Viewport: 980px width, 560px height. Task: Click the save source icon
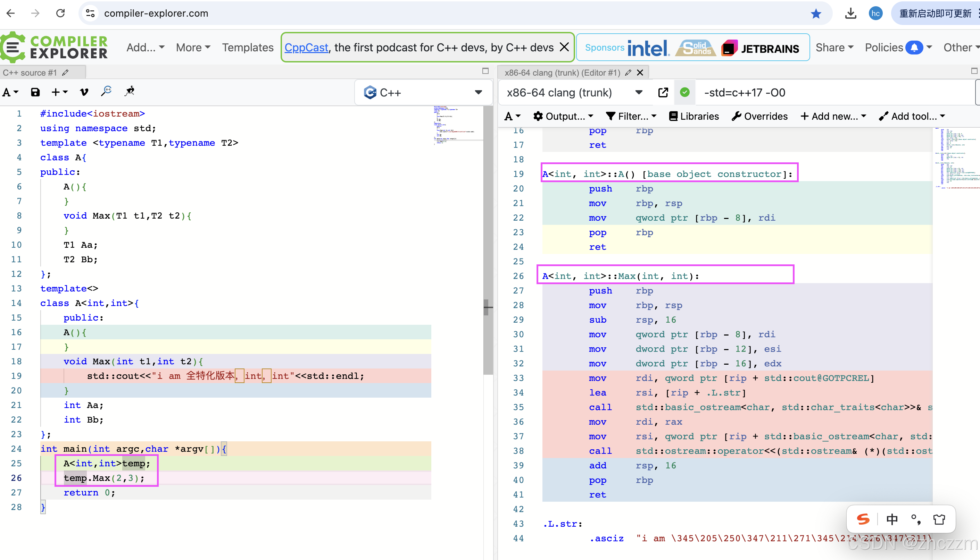click(x=35, y=92)
